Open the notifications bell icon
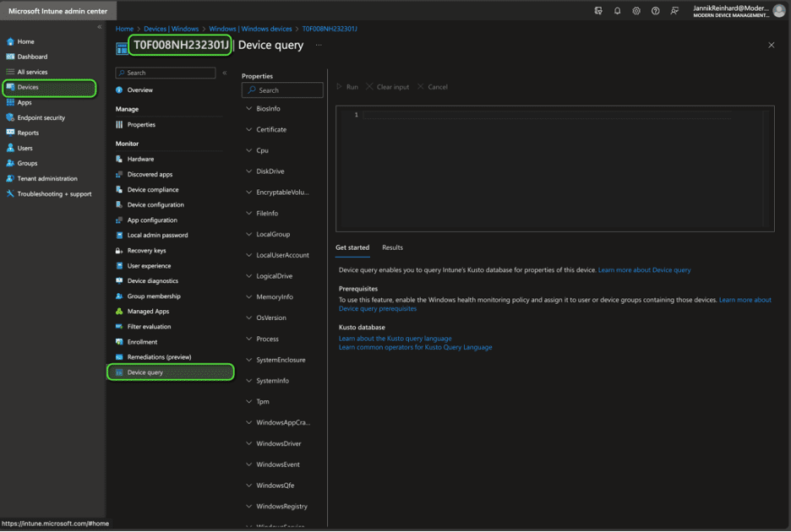The image size is (791, 532). pyautogui.click(x=618, y=10)
